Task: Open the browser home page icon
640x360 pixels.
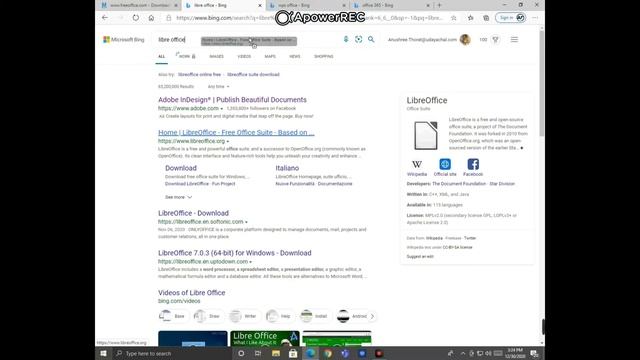Action: [x=151, y=18]
